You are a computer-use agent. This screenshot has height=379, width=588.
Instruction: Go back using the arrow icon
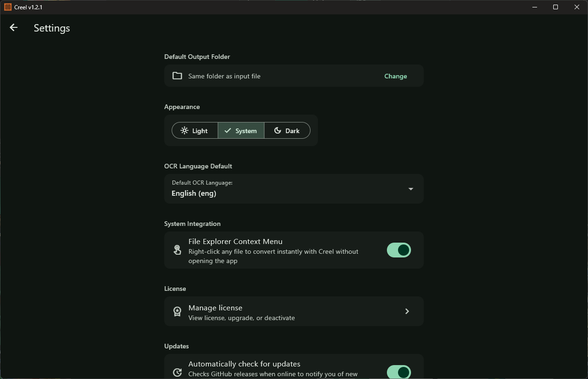pos(13,28)
